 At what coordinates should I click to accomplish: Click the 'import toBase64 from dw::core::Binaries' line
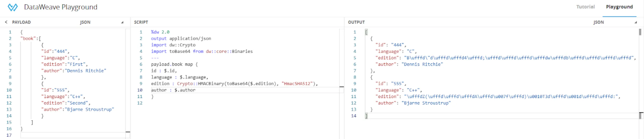(202, 51)
